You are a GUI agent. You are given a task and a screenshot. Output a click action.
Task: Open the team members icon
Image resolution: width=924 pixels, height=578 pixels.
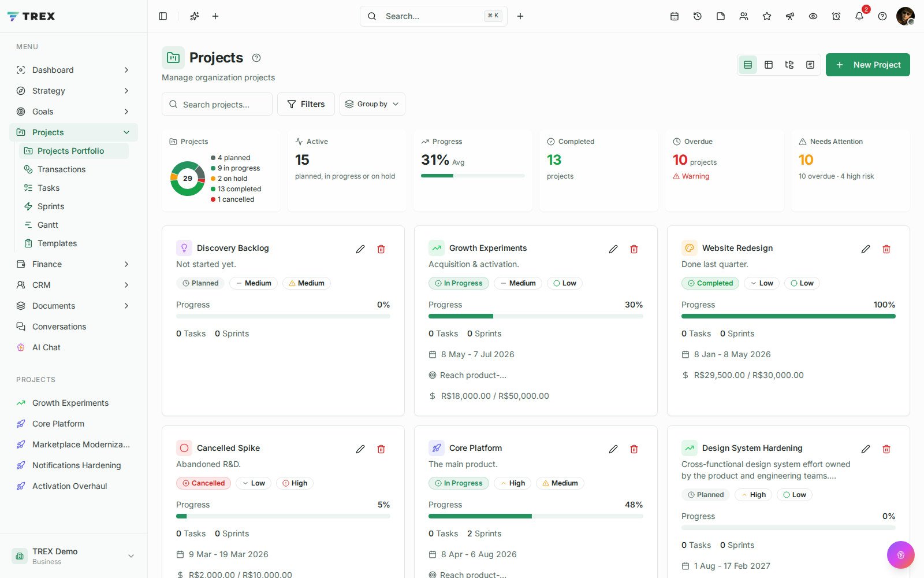point(744,16)
